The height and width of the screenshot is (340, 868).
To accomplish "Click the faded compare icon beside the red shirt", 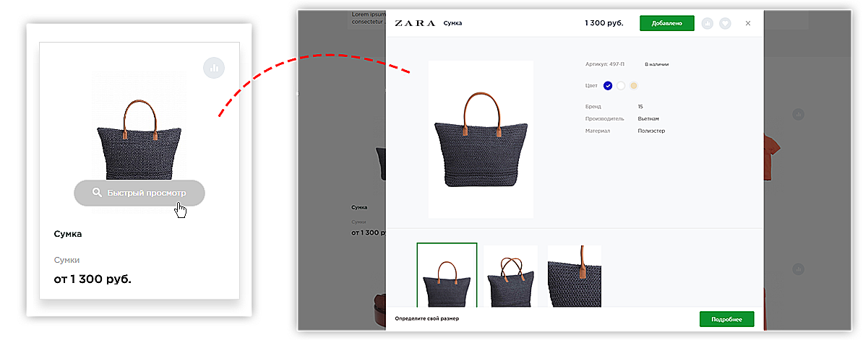I will point(798,114).
